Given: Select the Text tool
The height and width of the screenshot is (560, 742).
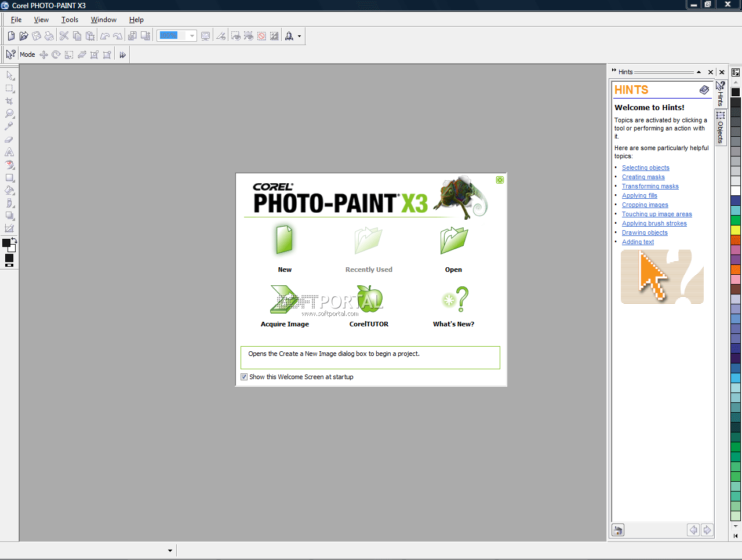Looking at the screenshot, I should click(x=10, y=152).
